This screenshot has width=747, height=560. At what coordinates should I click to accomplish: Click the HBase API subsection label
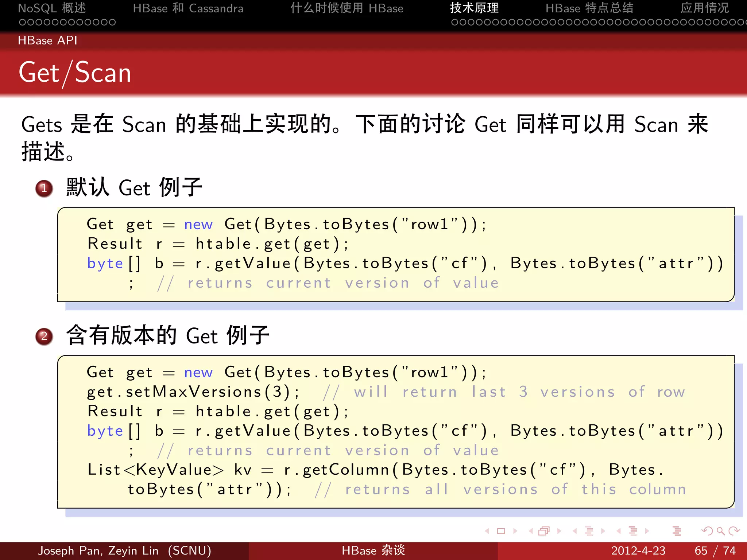click(48, 40)
